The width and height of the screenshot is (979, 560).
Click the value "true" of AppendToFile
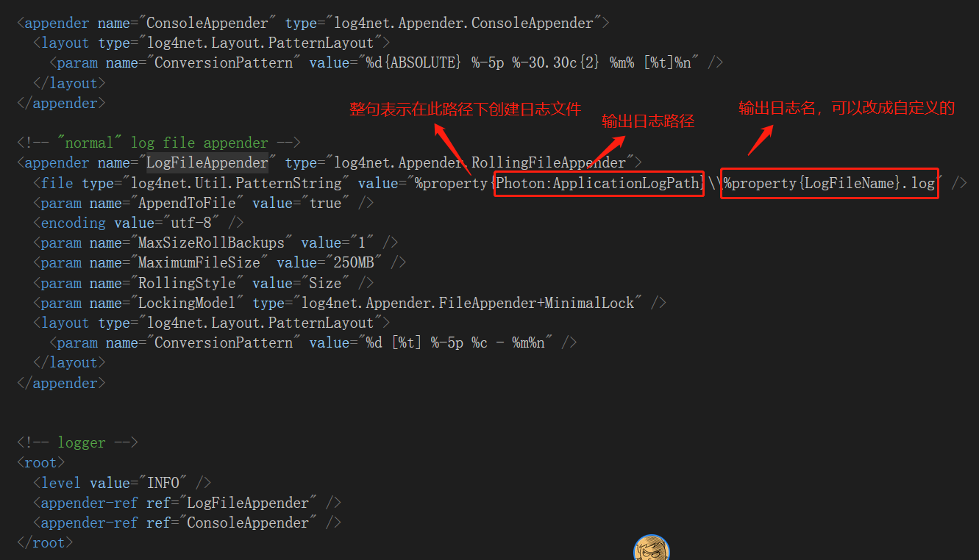click(326, 203)
